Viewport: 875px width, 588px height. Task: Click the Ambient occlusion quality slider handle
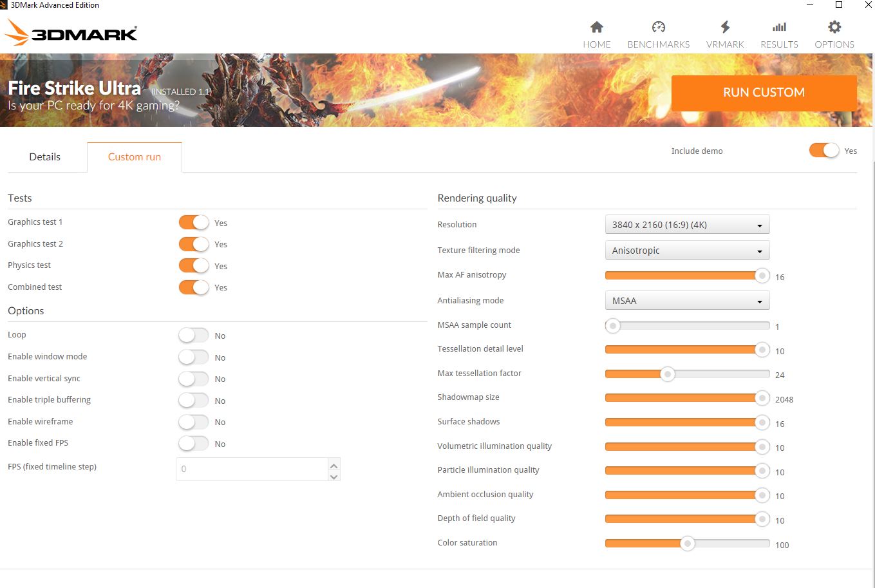click(762, 495)
